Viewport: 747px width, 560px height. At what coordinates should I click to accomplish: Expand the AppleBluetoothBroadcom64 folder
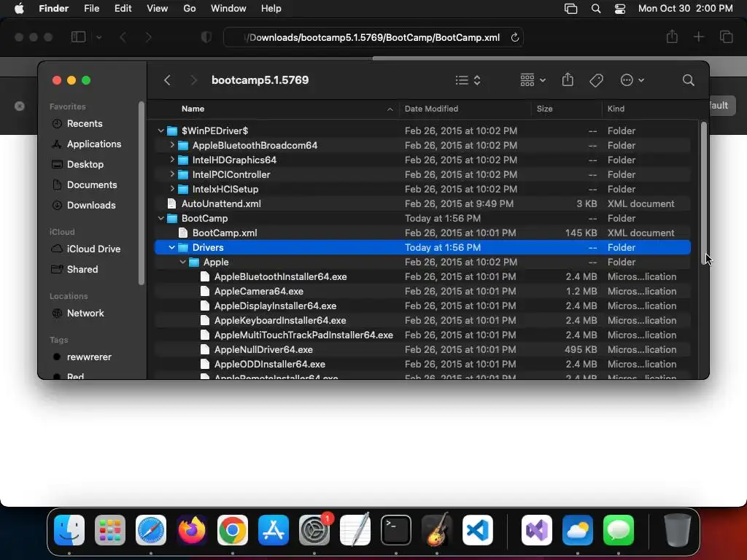point(172,145)
